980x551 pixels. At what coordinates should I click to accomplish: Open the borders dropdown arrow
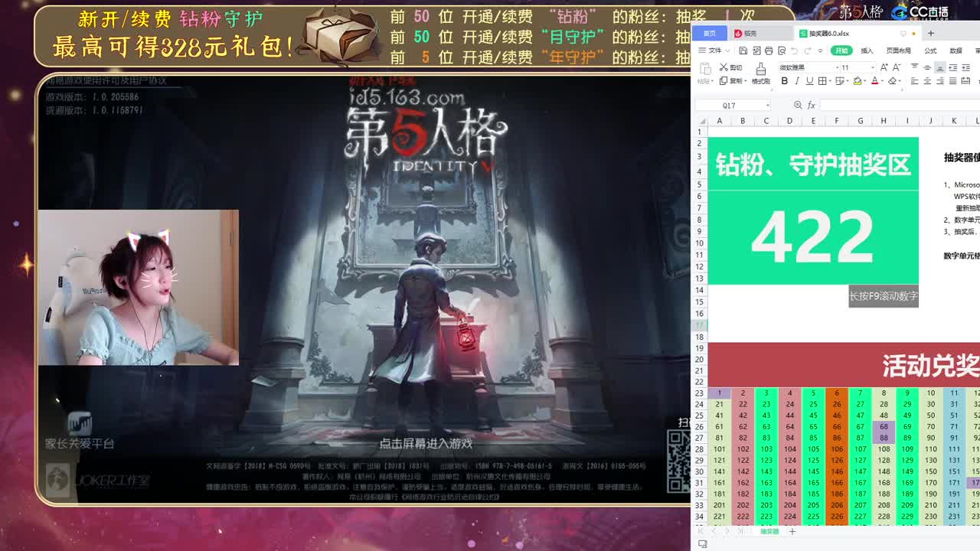coord(830,81)
